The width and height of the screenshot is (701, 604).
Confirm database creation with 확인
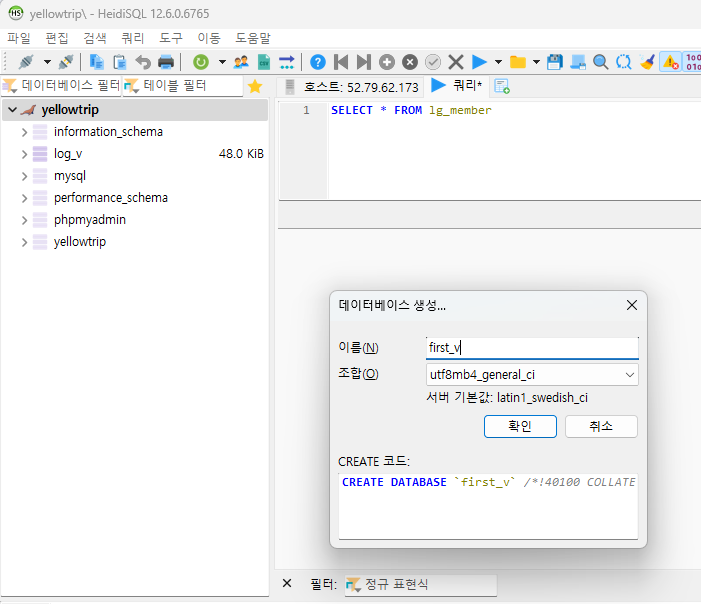coord(520,426)
